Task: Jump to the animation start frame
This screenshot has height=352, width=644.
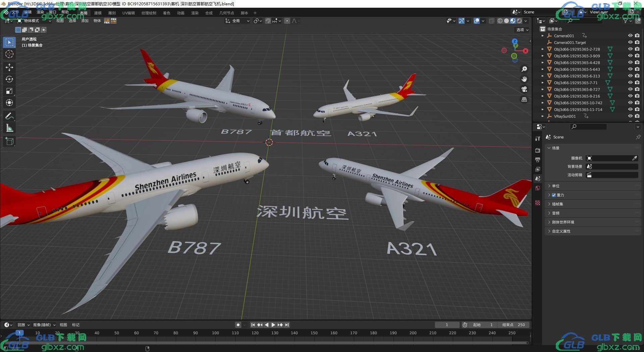Action: tap(253, 325)
